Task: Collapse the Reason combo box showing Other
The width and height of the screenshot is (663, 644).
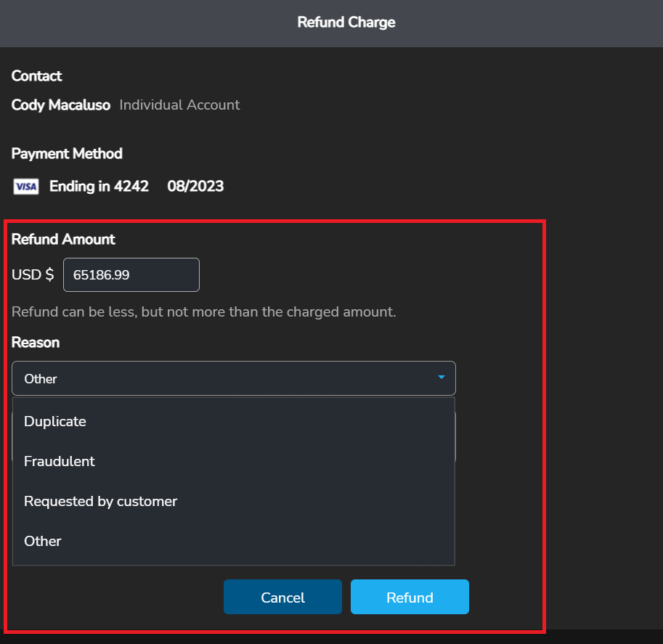Action: point(232,378)
